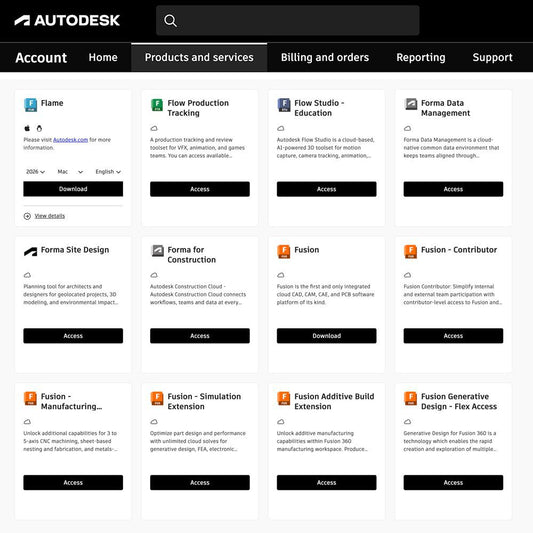Screen dimensions: 533x533
Task: Access Fusion - Manufacturing extension
Action: [73, 483]
